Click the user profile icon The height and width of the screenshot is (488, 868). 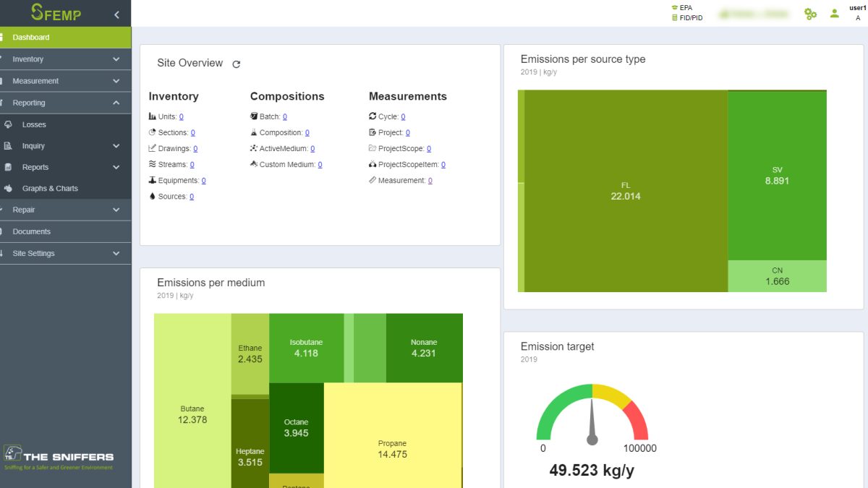tap(834, 13)
